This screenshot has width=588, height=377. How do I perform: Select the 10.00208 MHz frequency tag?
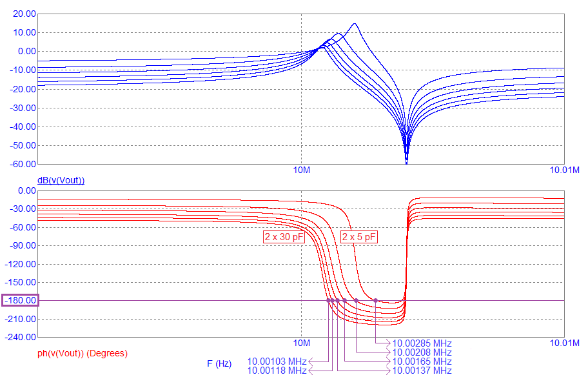[x=422, y=352]
